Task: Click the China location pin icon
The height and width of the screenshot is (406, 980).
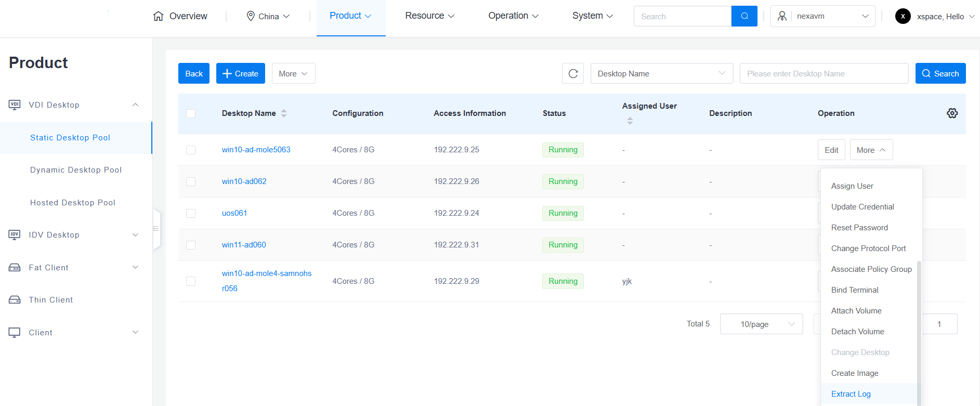Action: click(251, 16)
